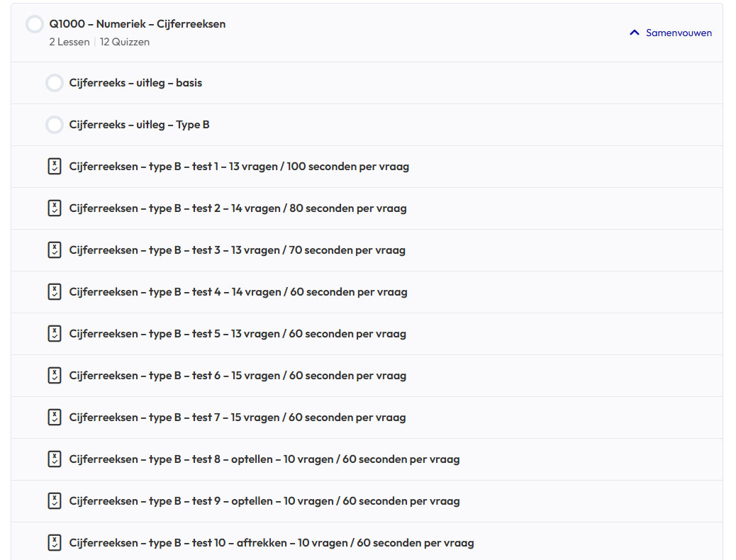Open the 'Q1000 – Numeriek – Cijferreeksen' heading

138,24
